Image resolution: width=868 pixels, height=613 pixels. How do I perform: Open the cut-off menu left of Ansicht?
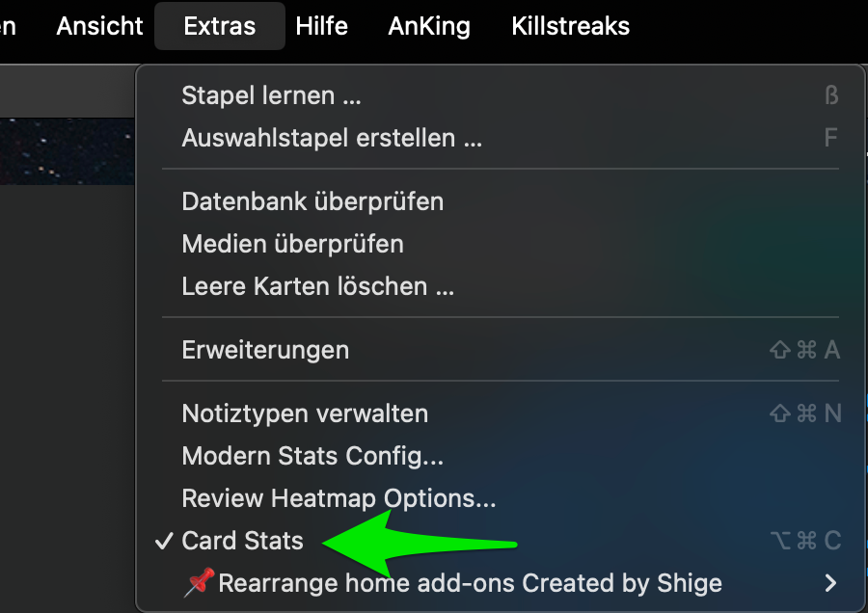pos(8,26)
